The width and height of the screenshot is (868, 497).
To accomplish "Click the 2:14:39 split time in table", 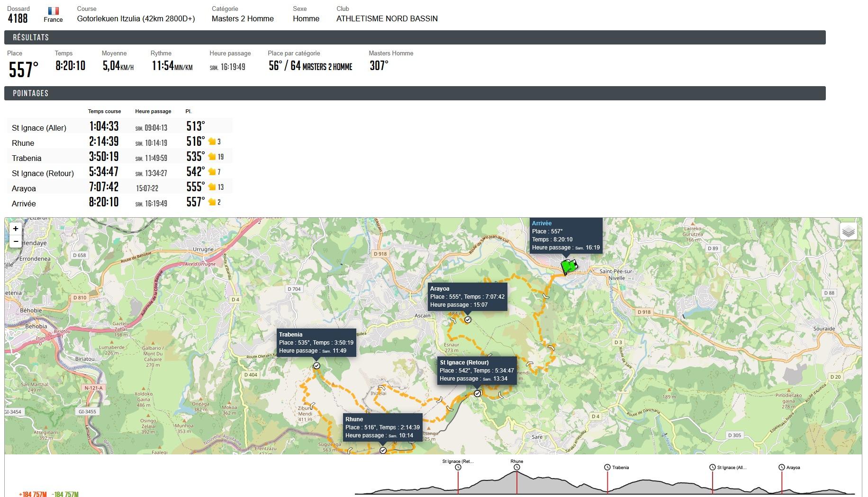I will (x=104, y=141).
